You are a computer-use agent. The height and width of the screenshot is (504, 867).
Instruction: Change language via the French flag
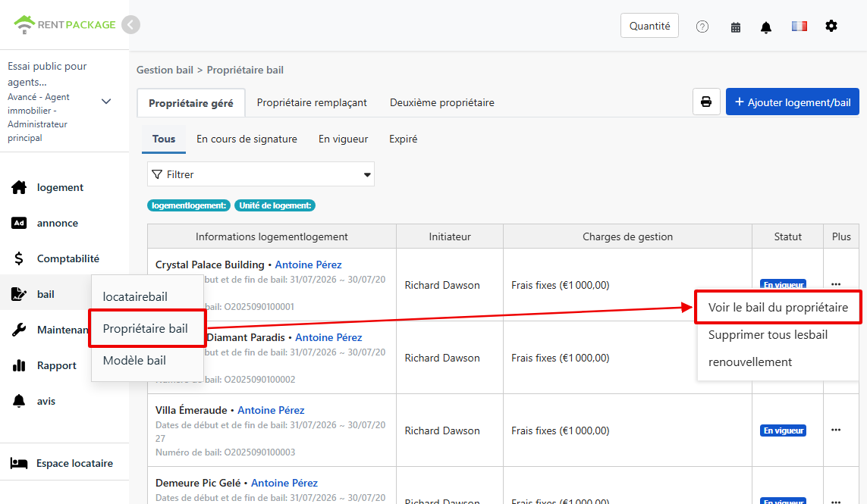(799, 26)
